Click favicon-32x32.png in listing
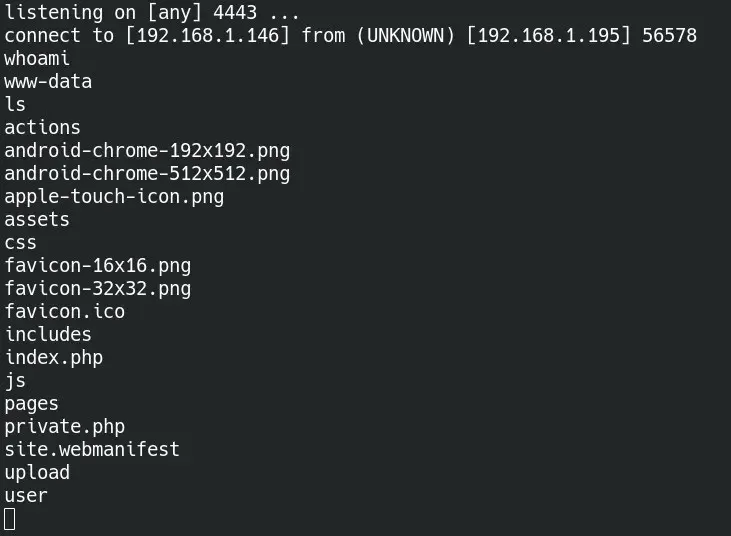 pos(98,289)
